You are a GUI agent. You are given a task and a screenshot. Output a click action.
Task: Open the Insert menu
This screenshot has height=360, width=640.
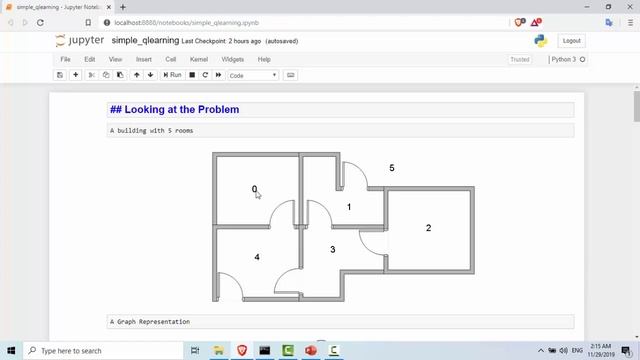tap(144, 60)
